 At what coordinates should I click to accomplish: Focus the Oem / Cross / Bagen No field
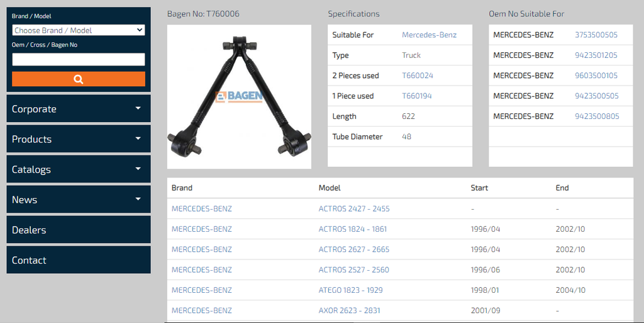coord(79,59)
